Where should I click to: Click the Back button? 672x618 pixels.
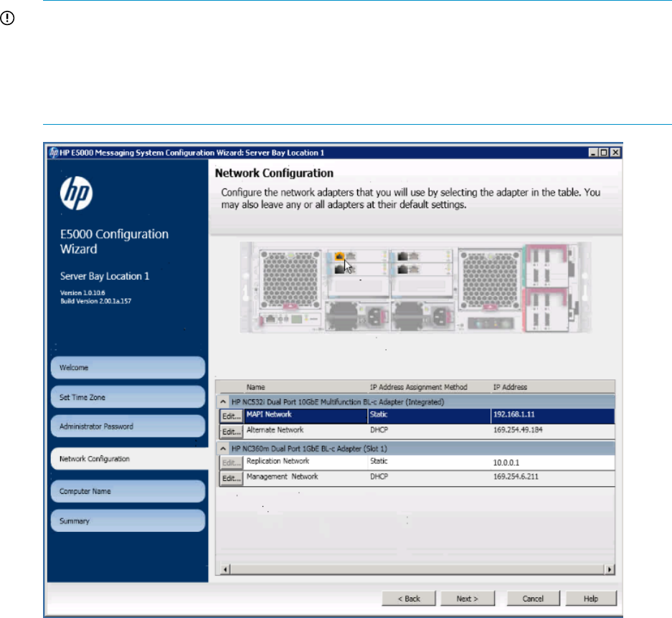(408, 599)
